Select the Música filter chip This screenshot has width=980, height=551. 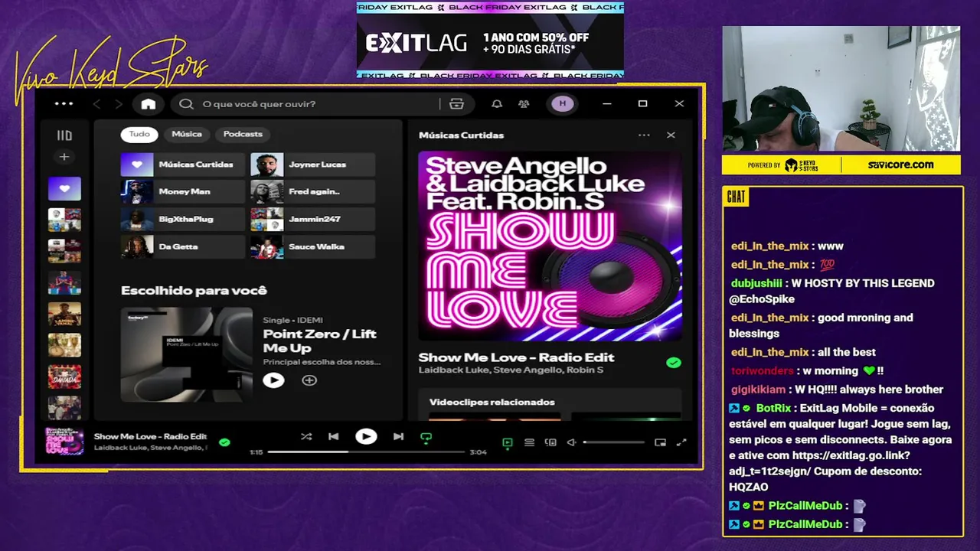187,134
